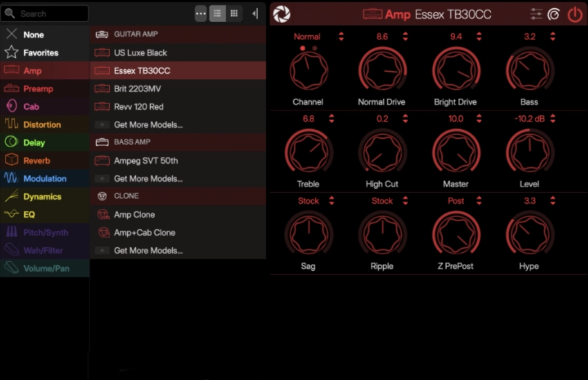Click the Bass knob
The image size is (588, 380).
point(529,70)
